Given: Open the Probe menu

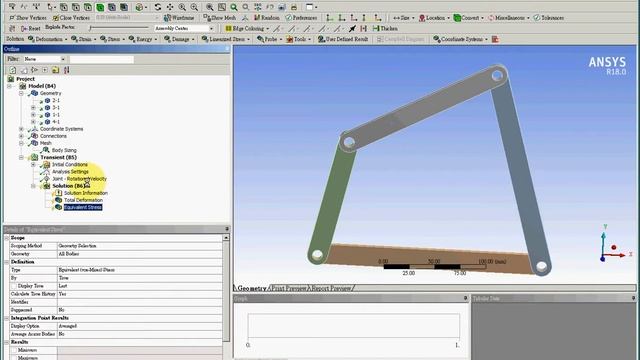Looking at the screenshot, I should (x=269, y=39).
